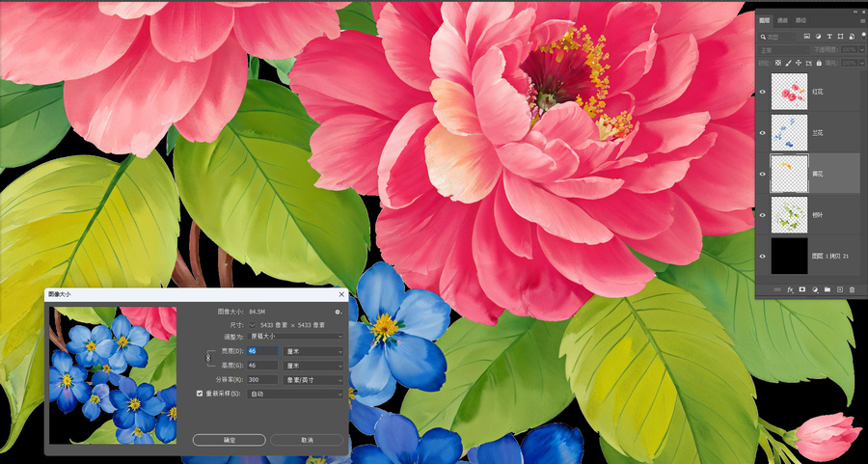The height and width of the screenshot is (464, 868).
Task: Click the type layer filter icon
Action: tap(829, 36)
